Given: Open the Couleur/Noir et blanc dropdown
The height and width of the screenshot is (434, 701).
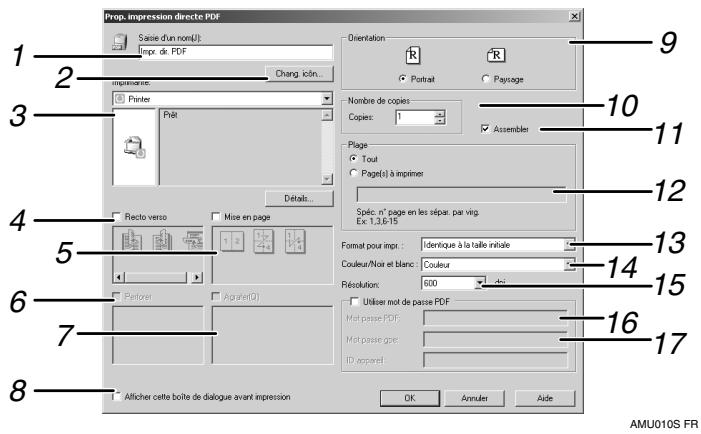Looking at the screenshot, I should 570,264.
